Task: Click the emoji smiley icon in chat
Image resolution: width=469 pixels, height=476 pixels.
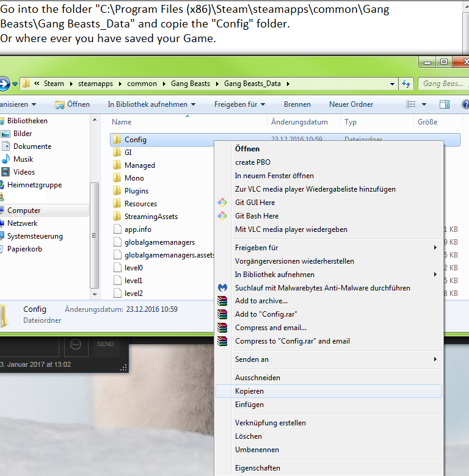Action: 76,344
